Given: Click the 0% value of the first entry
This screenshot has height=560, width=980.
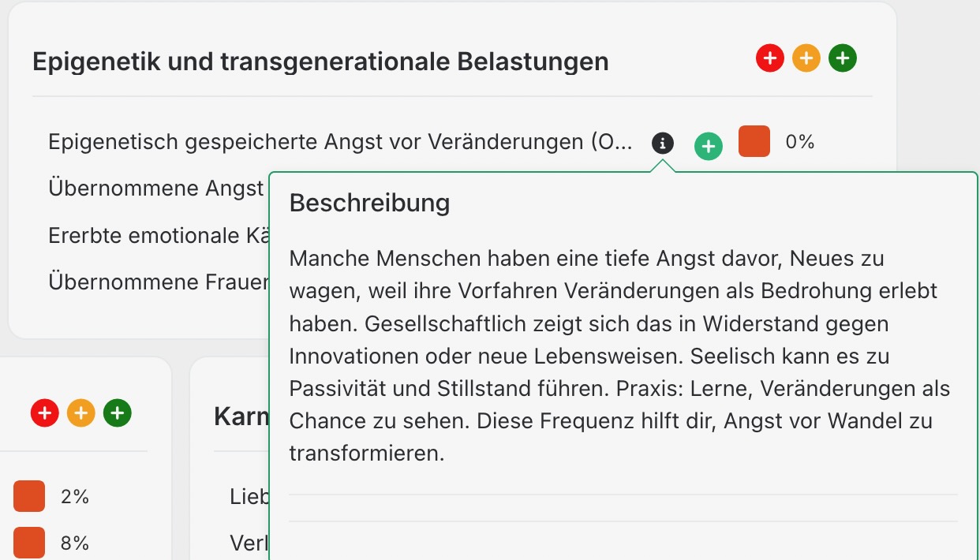Looking at the screenshot, I should tap(799, 142).
